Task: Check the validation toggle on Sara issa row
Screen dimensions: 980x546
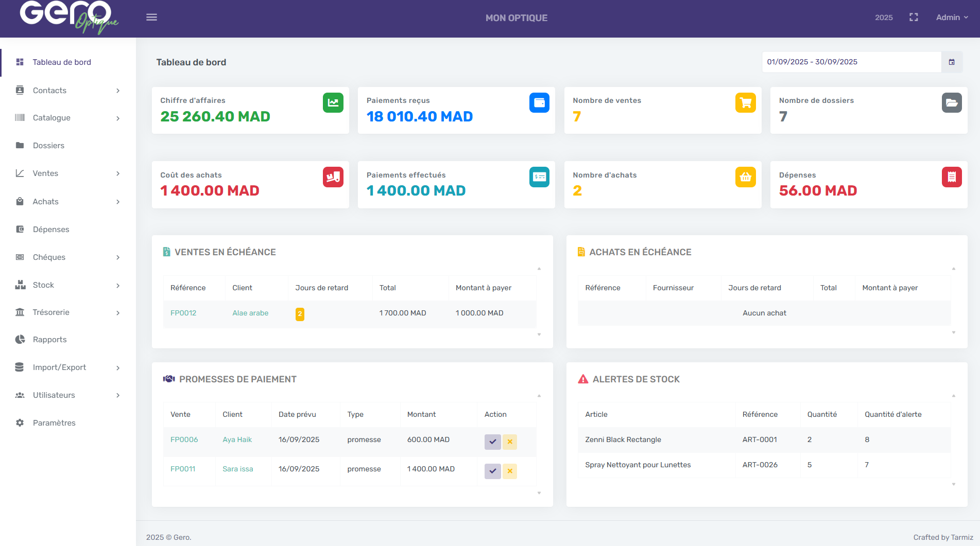Action: click(x=492, y=471)
